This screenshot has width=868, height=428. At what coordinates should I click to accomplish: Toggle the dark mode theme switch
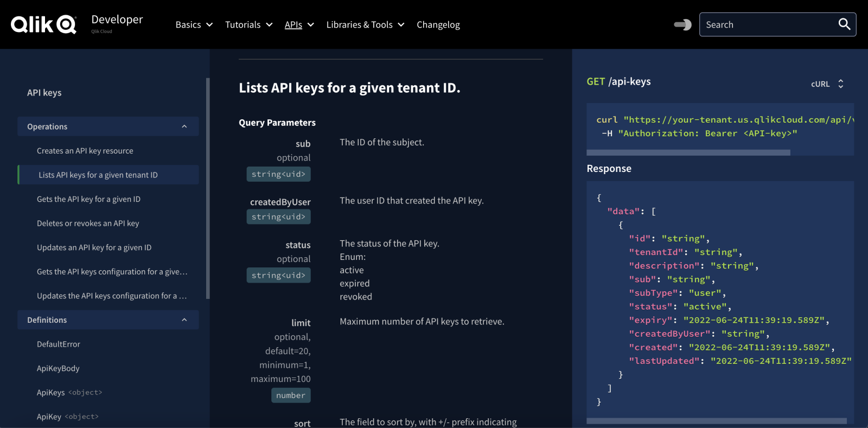pos(682,24)
